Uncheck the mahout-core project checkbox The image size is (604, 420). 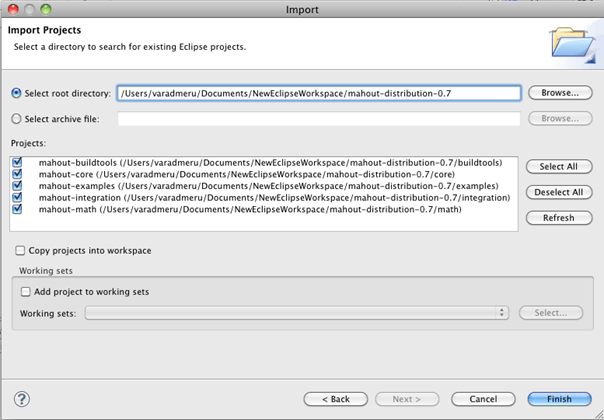[x=19, y=174]
